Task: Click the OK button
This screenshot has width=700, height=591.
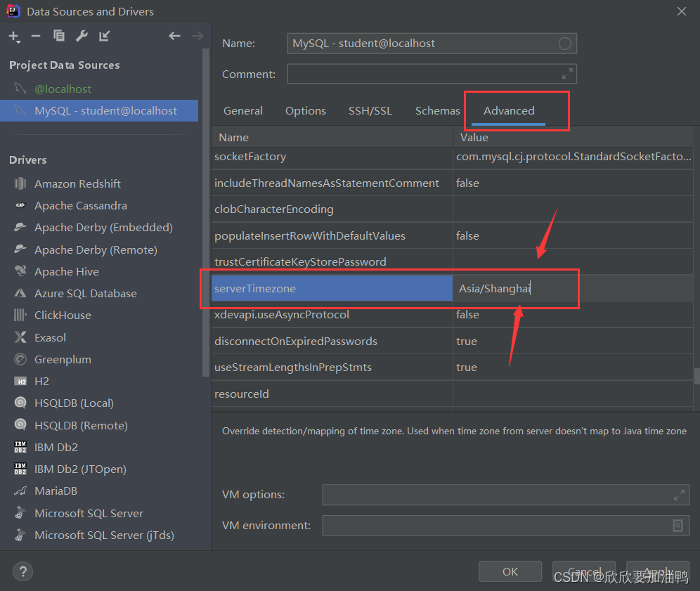Action: (x=510, y=571)
